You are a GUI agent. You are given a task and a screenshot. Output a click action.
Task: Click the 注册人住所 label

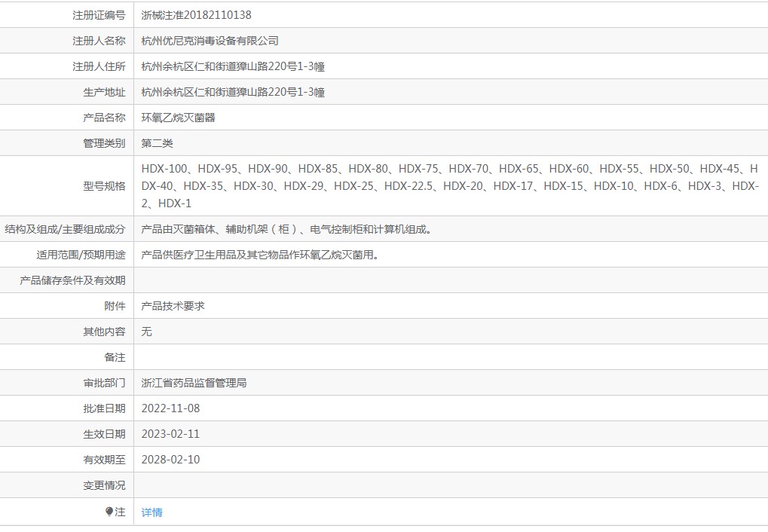[99, 66]
